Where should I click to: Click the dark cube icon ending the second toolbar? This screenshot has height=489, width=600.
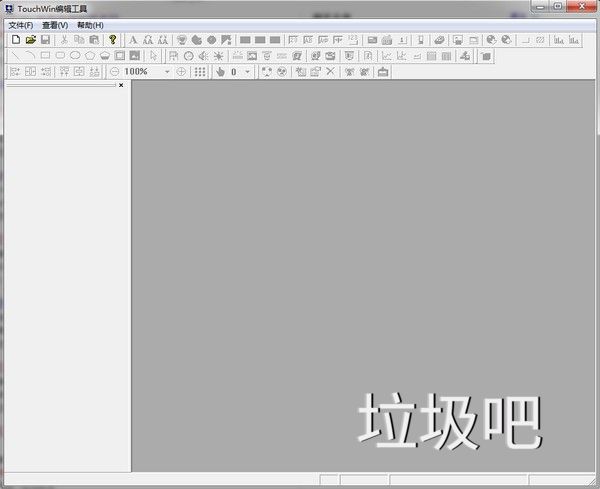486,57
